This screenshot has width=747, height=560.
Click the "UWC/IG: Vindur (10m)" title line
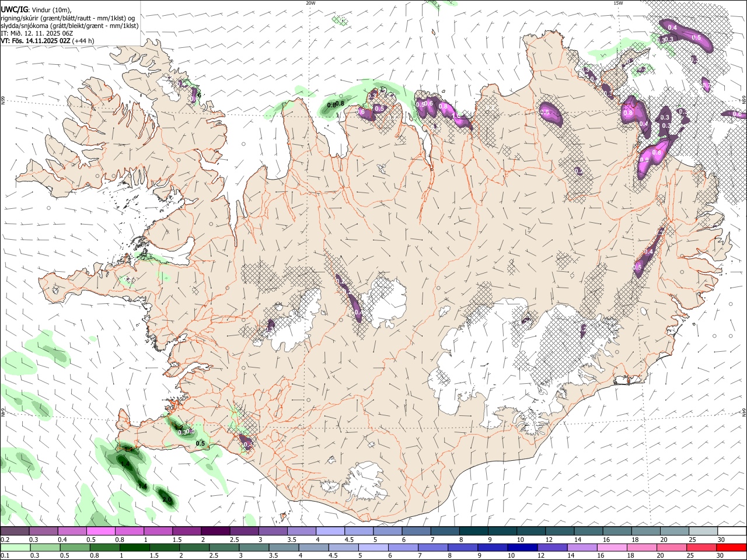pyautogui.click(x=36, y=9)
